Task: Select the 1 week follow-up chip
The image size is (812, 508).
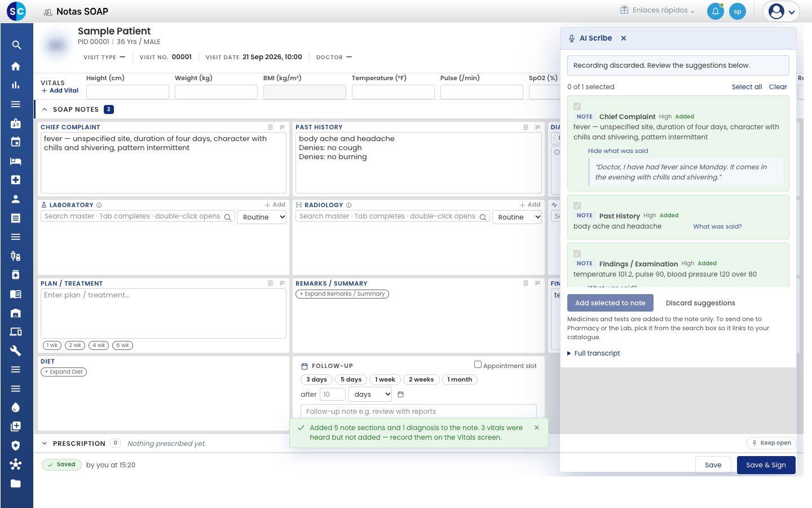Action: [385, 380]
